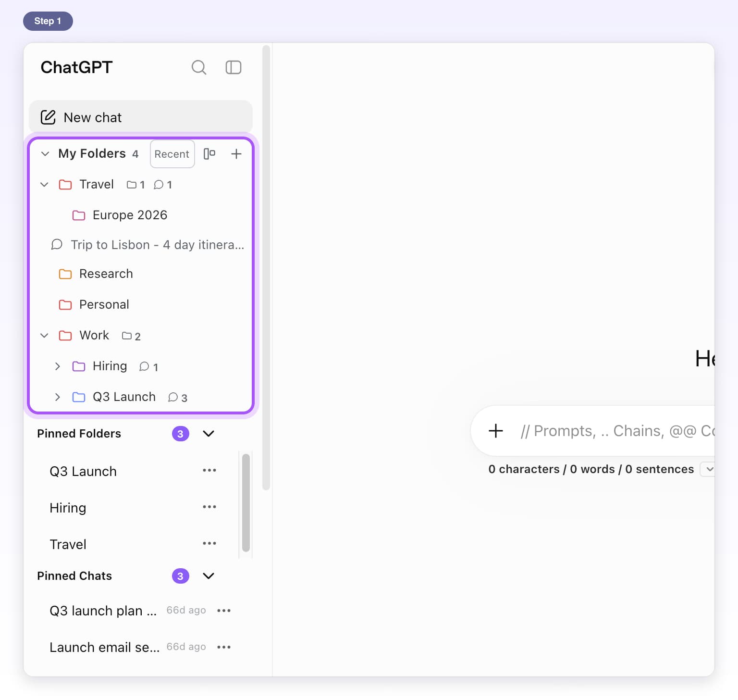Collapse the Pinned Chats section
This screenshot has height=700, width=738.
pos(209,576)
